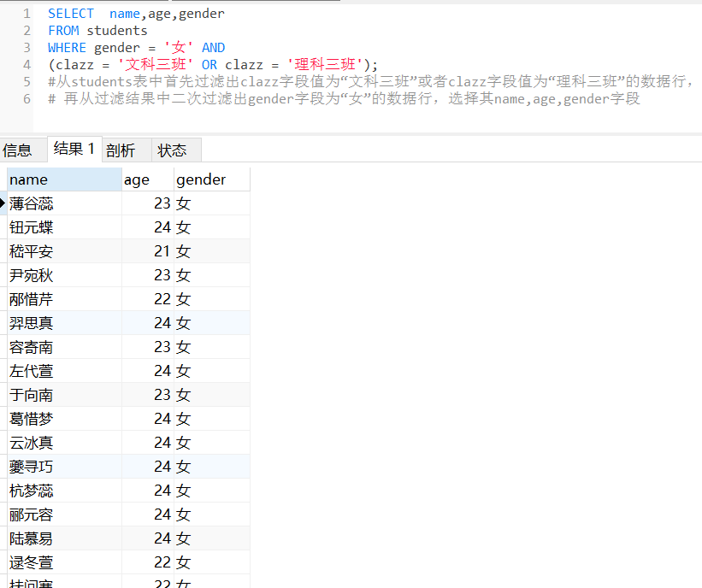Select the name cell 逯冬萱
The height and width of the screenshot is (588, 702).
pyautogui.click(x=64, y=562)
